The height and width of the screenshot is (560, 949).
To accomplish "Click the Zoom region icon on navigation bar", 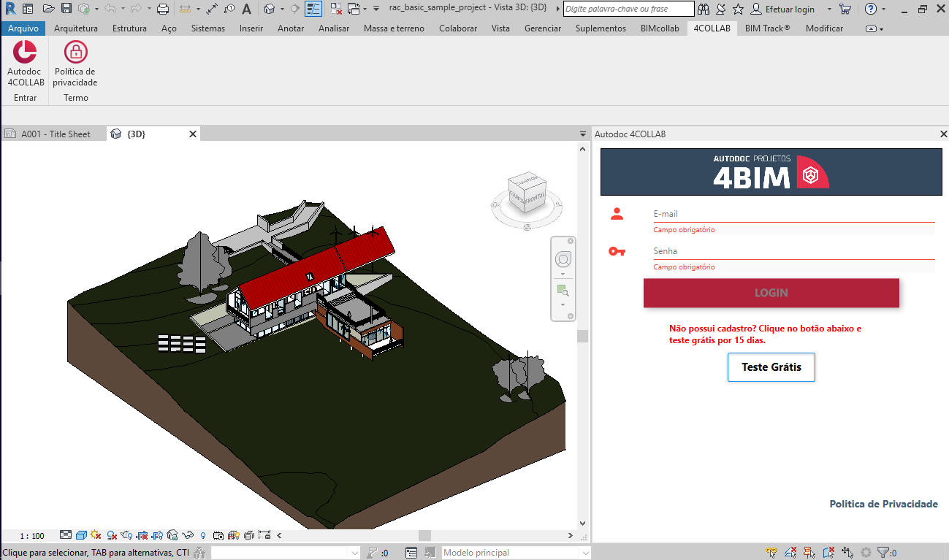I will tap(563, 291).
